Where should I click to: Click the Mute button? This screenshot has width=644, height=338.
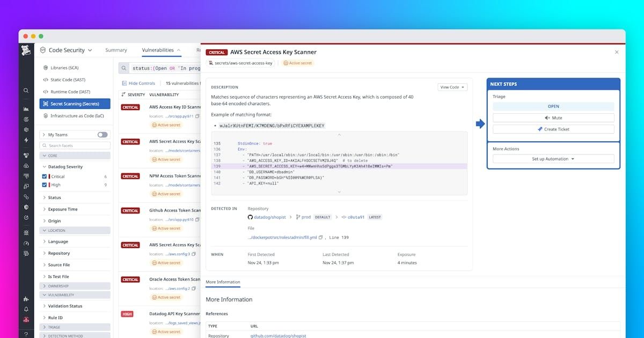coord(553,118)
